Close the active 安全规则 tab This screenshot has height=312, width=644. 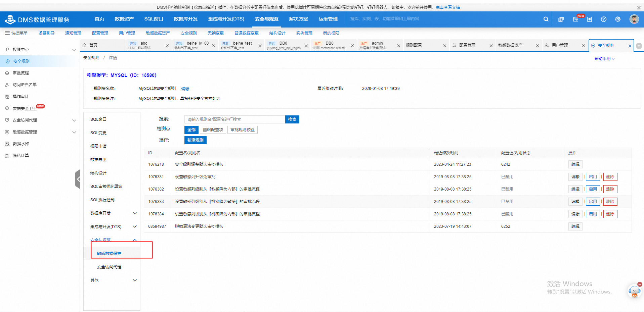(x=630, y=46)
